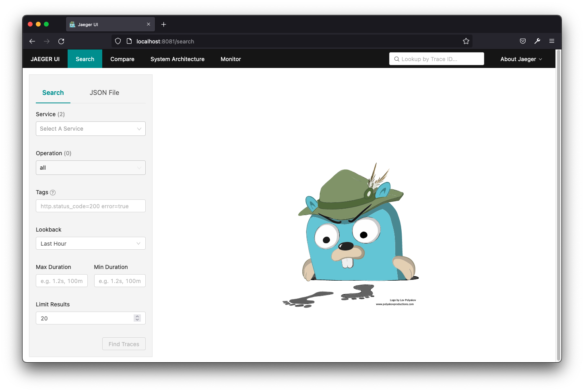The height and width of the screenshot is (392, 584).
Task: Open a new browser tab
Action: click(163, 25)
